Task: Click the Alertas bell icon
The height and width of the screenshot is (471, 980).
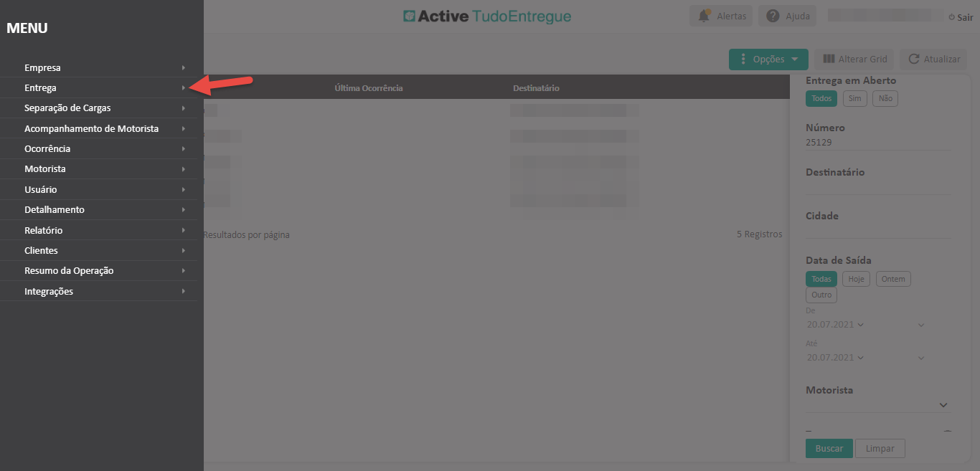Action: pyautogui.click(x=705, y=16)
